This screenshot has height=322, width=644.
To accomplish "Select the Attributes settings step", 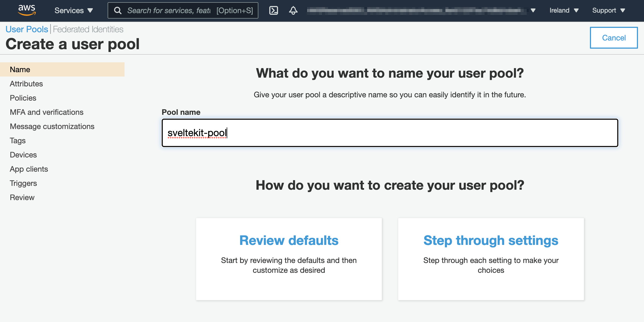I will (26, 83).
